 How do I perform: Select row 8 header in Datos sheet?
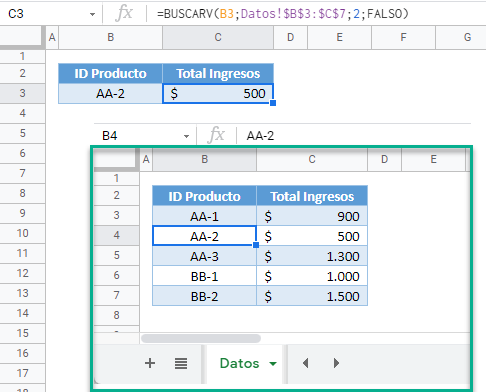click(116, 315)
